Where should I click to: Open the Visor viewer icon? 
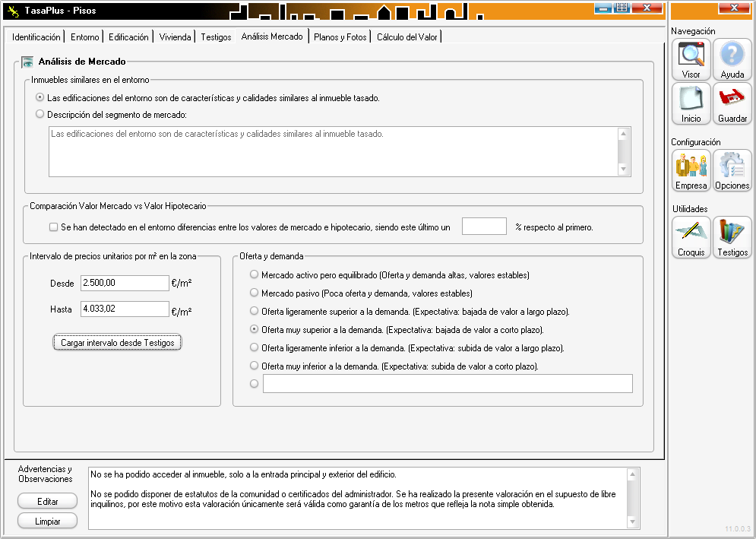coord(691,60)
